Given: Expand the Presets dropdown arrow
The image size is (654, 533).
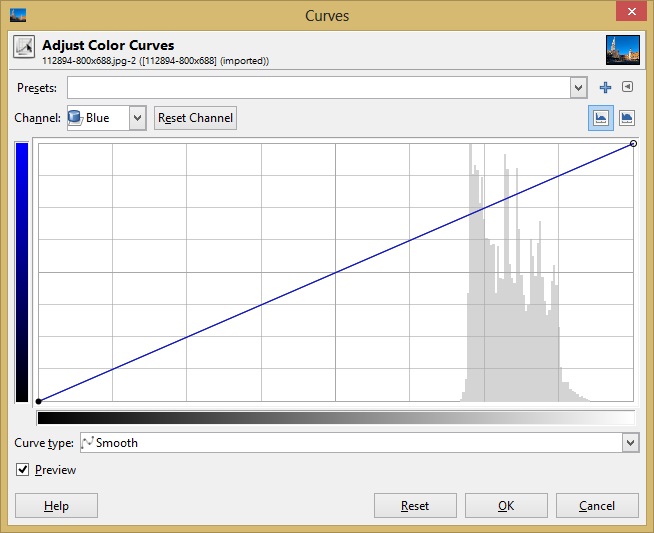Looking at the screenshot, I should tap(578, 88).
